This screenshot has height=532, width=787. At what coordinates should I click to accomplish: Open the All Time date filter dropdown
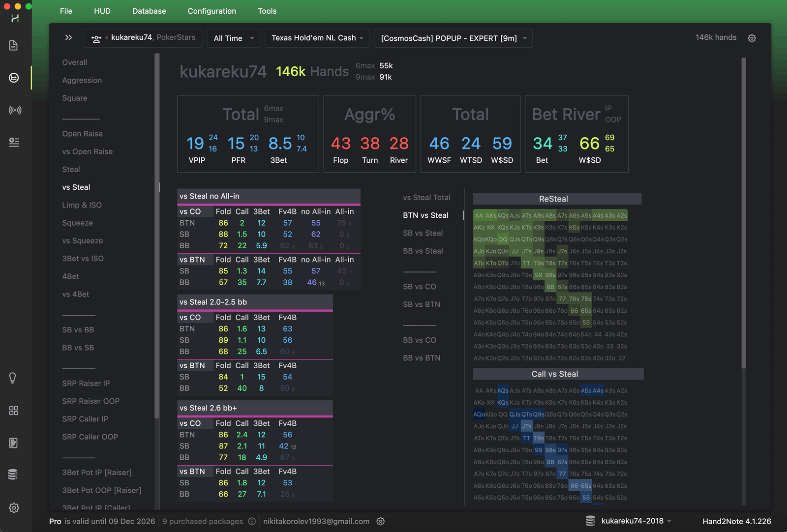point(233,38)
